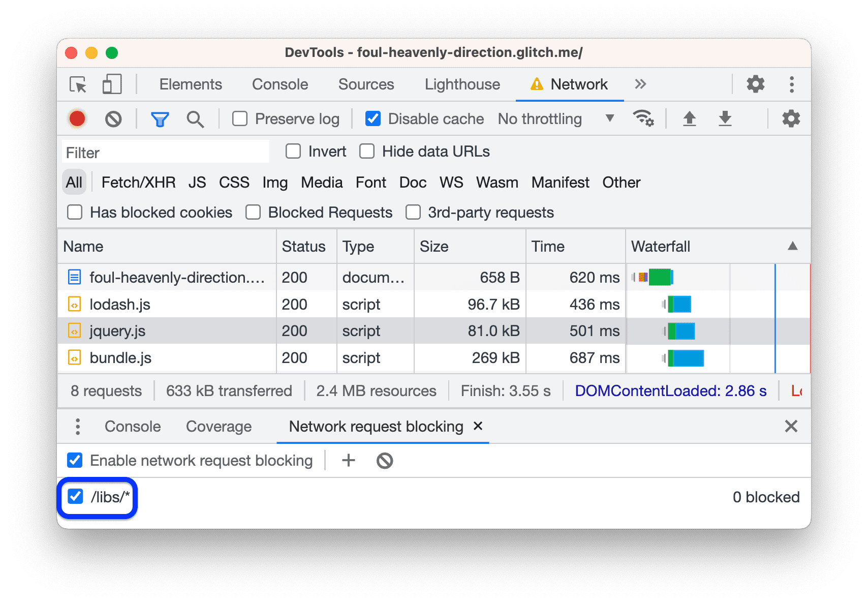Screen dimensions: 868x604
Task: Click the red record network log button
Action: tap(77, 119)
